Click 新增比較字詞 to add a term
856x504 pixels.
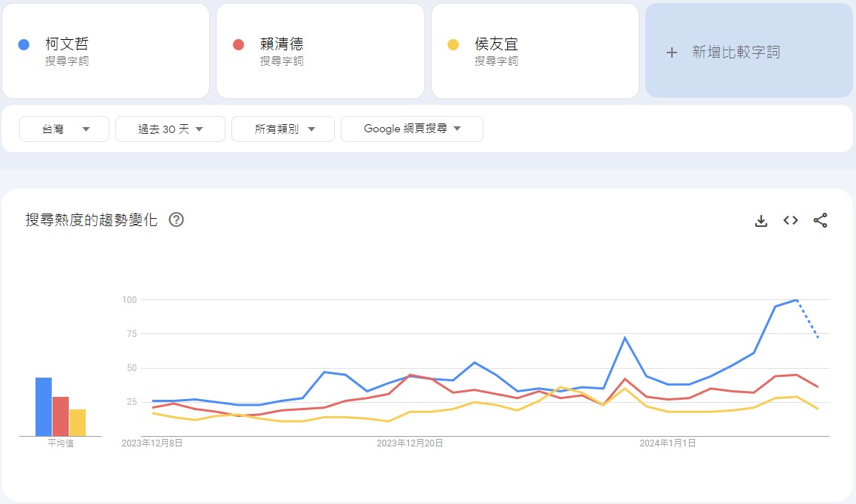point(736,52)
